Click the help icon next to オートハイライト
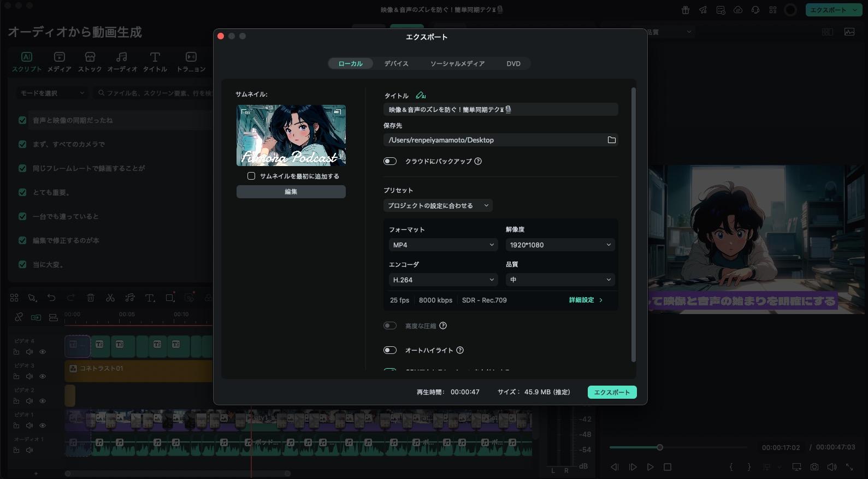 point(460,350)
